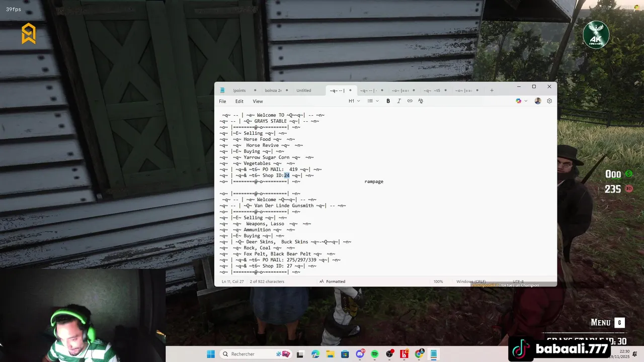The height and width of the screenshot is (362, 644).
Task: Toggle bold formatting
Action: click(388, 101)
